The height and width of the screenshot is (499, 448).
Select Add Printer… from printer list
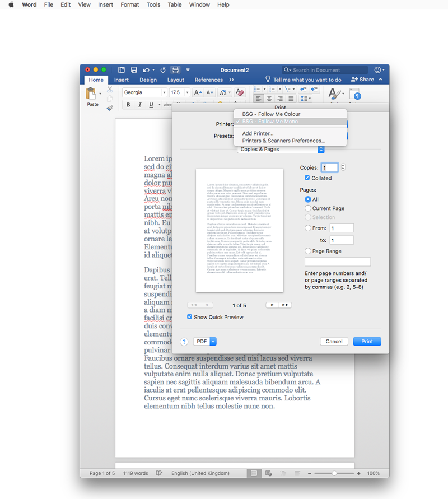(290, 133)
